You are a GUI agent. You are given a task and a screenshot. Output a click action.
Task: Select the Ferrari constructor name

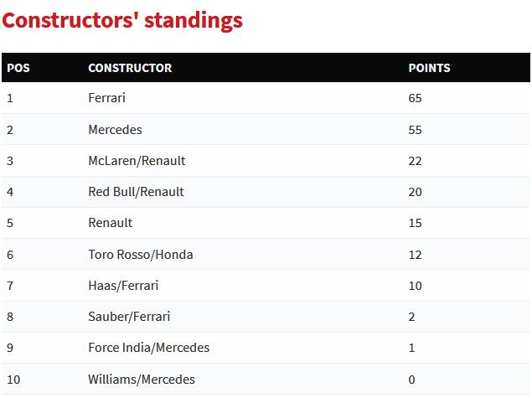pos(107,98)
